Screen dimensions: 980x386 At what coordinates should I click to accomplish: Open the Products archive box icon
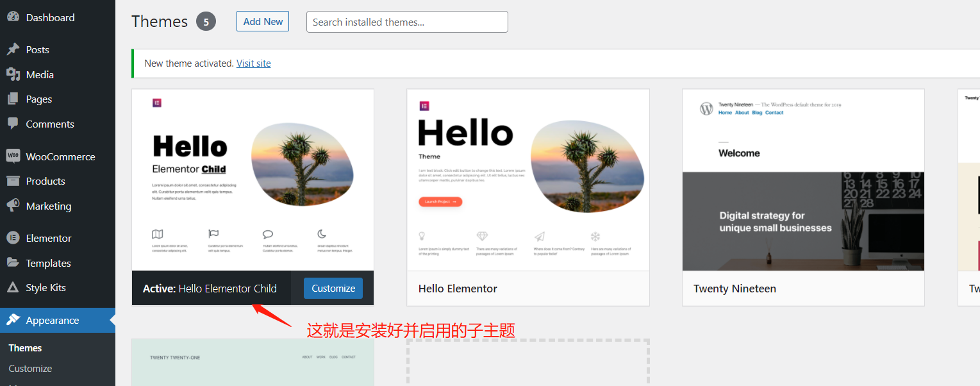pyautogui.click(x=13, y=181)
